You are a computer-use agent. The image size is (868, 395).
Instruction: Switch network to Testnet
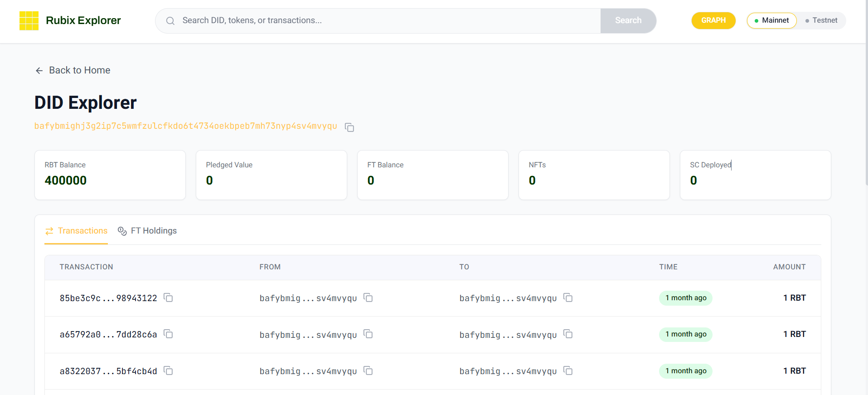click(821, 20)
